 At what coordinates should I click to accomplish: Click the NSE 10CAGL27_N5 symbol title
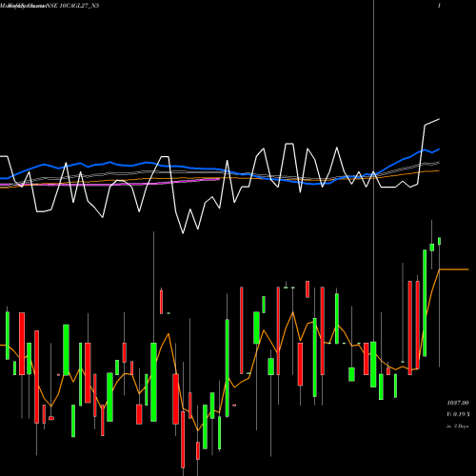74,6
